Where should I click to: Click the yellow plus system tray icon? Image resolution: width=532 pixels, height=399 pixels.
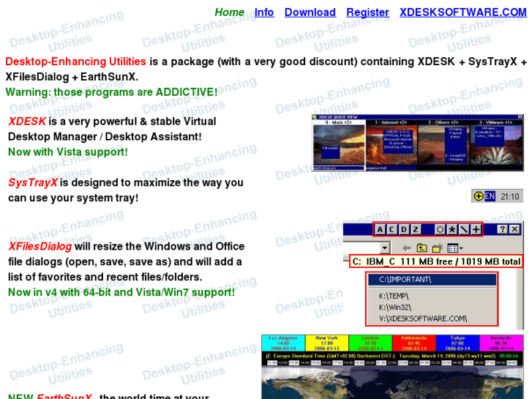(x=479, y=196)
